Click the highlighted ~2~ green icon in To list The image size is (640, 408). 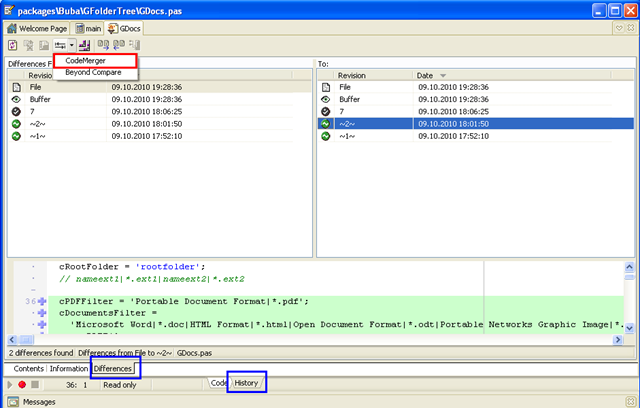326,124
